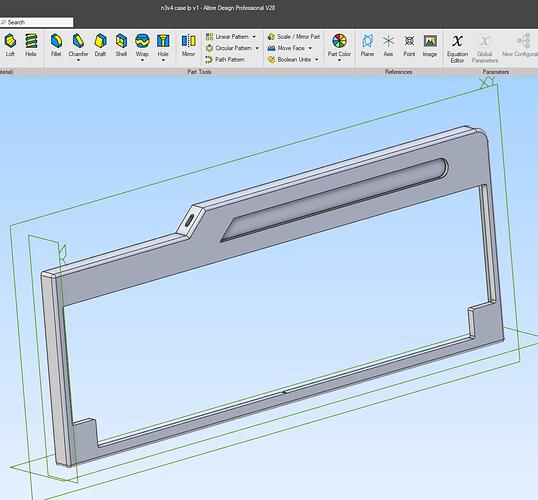Choose the Chamfer tool
The height and width of the screenshot is (500, 538).
tap(78, 45)
